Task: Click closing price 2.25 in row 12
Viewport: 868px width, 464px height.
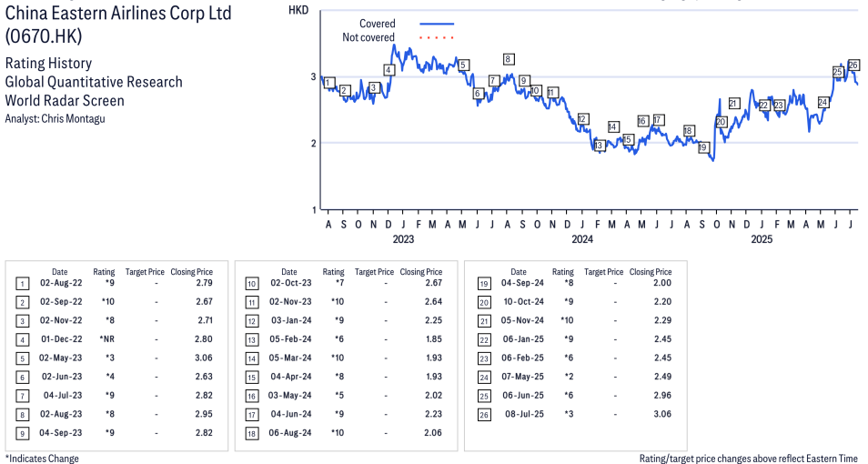Action: tap(433, 320)
